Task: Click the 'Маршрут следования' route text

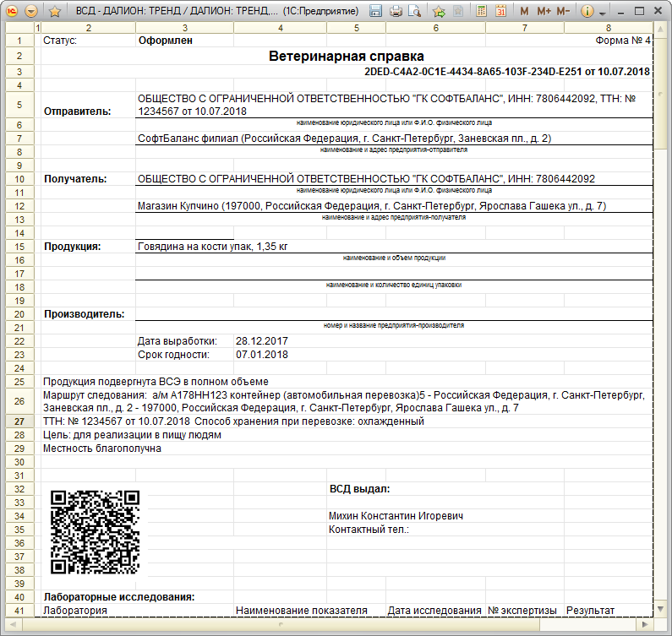Action: click(344, 401)
